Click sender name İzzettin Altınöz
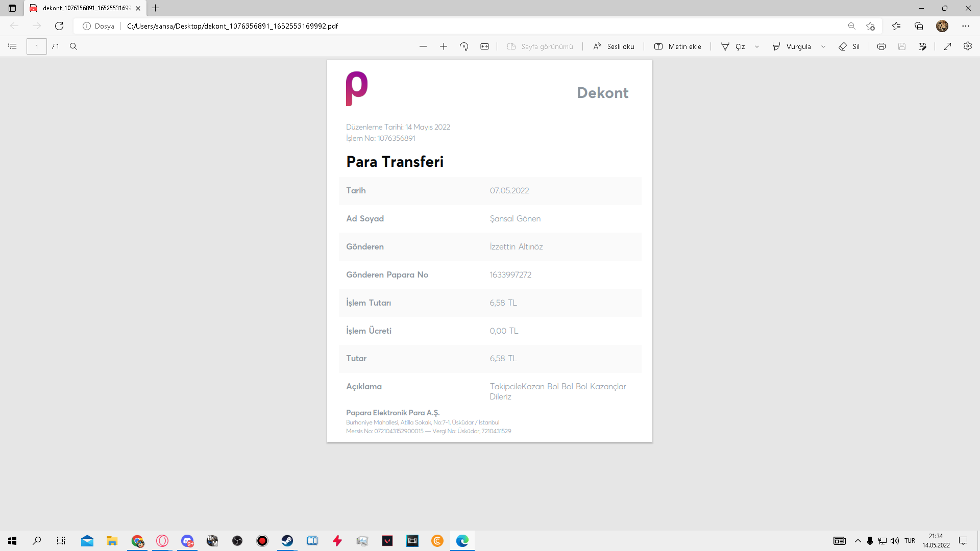980x551 pixels. point(516,246)
